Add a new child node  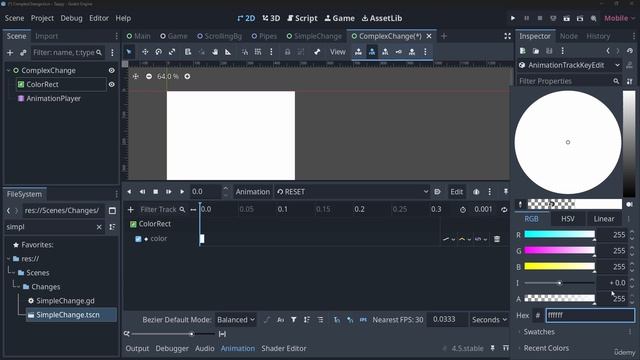[10, 52]
